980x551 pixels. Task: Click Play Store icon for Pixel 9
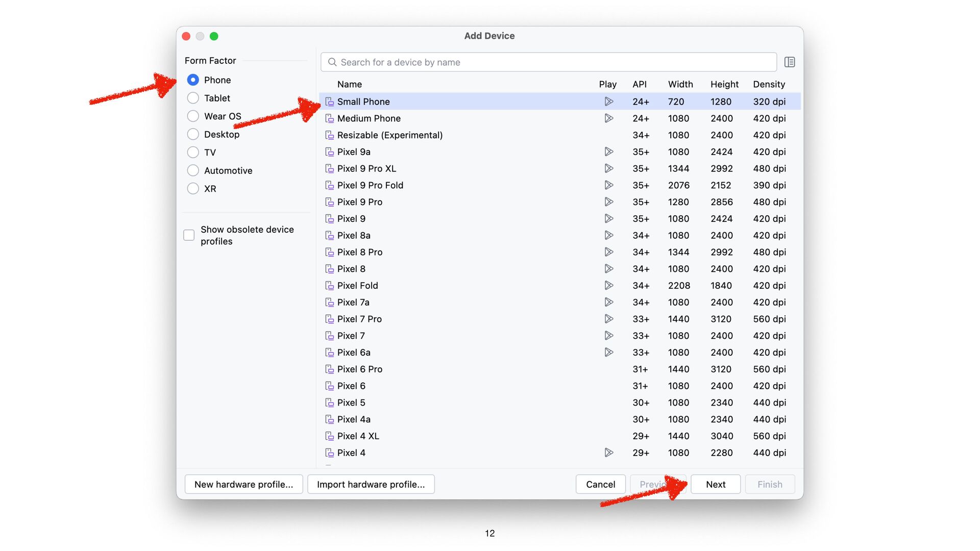[x=608, y=218]
